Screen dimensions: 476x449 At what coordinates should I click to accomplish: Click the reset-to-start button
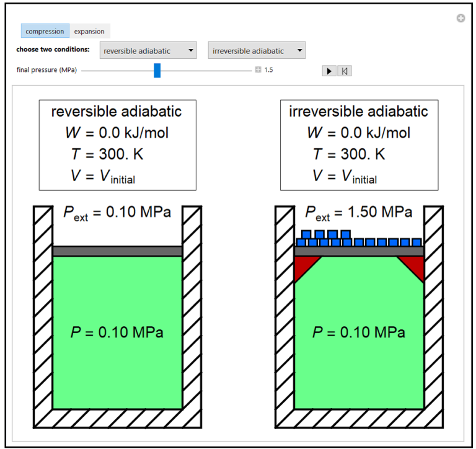345,71
